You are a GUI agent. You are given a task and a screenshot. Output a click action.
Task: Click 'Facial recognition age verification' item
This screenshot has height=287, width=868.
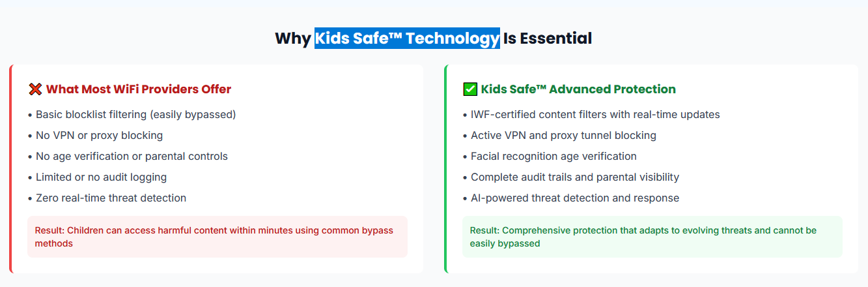click(550, 157)
